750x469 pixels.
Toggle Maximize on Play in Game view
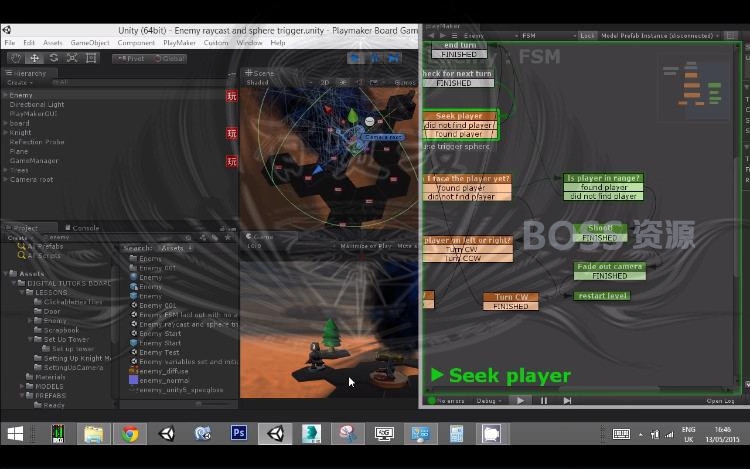[x=366, y=246]
